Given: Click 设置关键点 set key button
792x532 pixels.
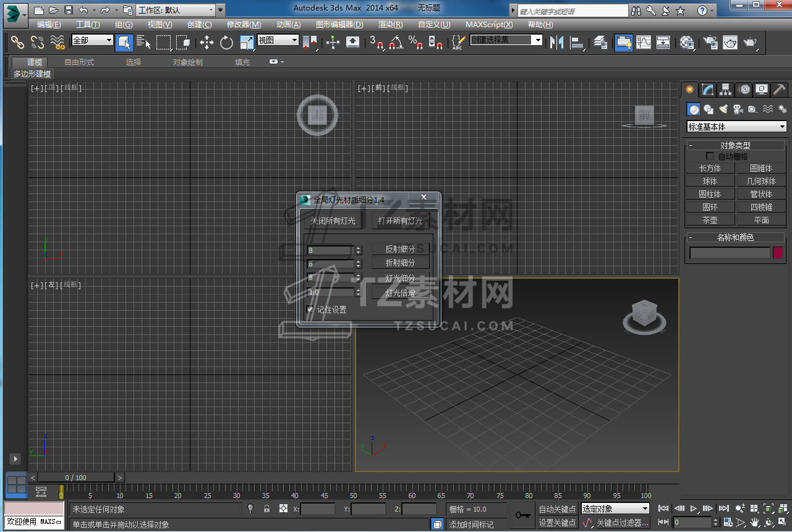Looking at the screenshot, I should (558, 523).
